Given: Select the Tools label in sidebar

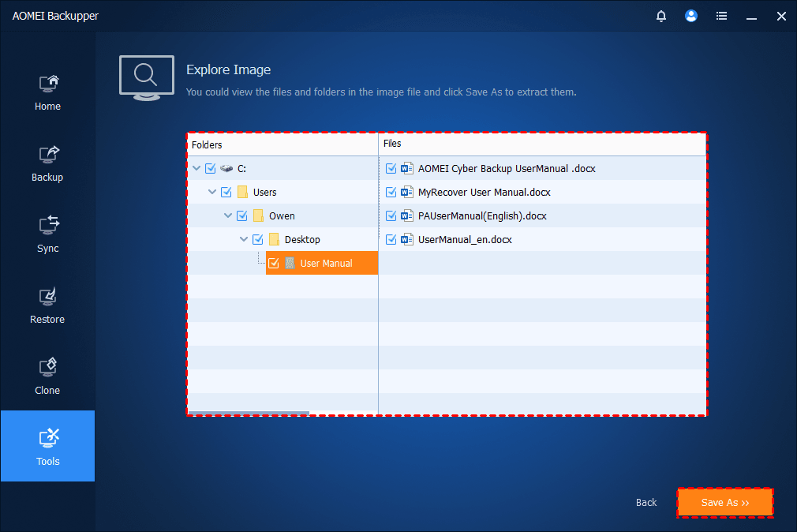Looking at the screenshot, I should tap(48, 461).
